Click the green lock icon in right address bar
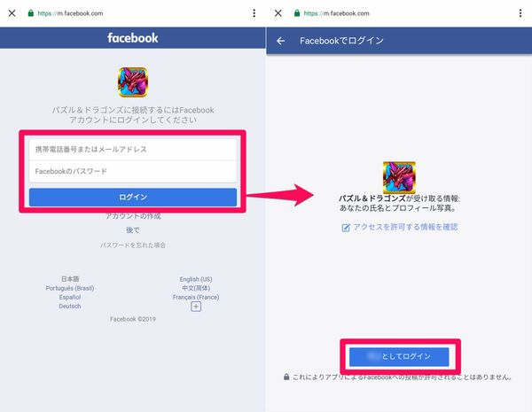This screenshot has height=412, width=532. [297, 13]
